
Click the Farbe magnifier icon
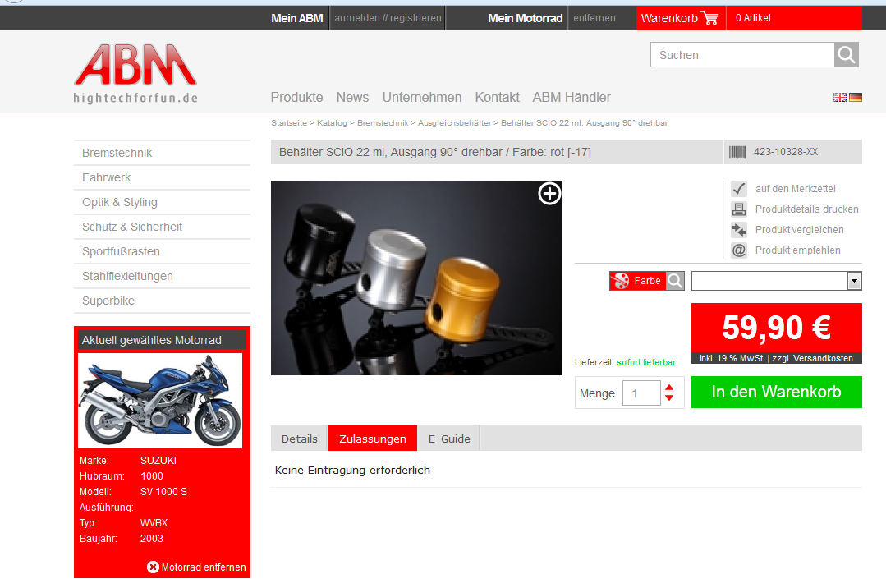675,281
